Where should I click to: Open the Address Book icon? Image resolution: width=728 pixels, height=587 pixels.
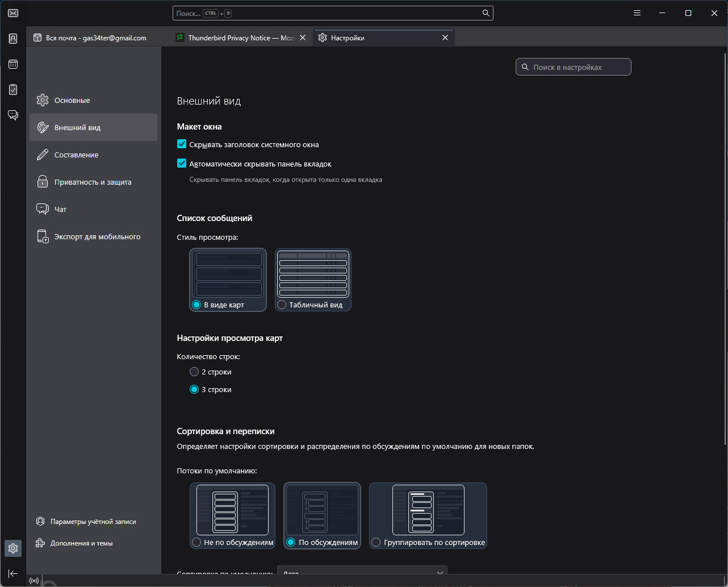(12, 39)
